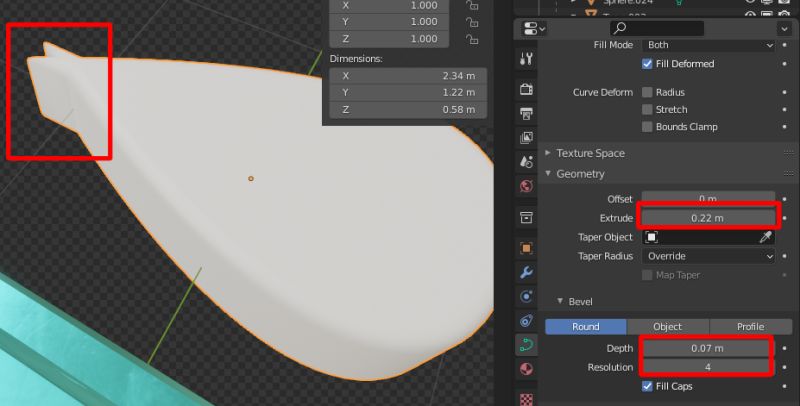Click the animate dot beside Taper Radius
The height and width of the screenshot is (406, 800).
785,256
